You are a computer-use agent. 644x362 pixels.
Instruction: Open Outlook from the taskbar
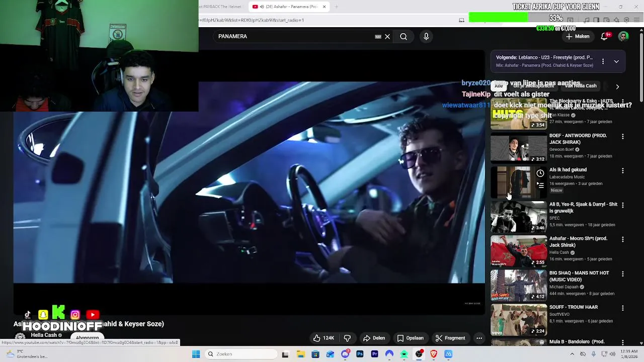coord(330,354)
